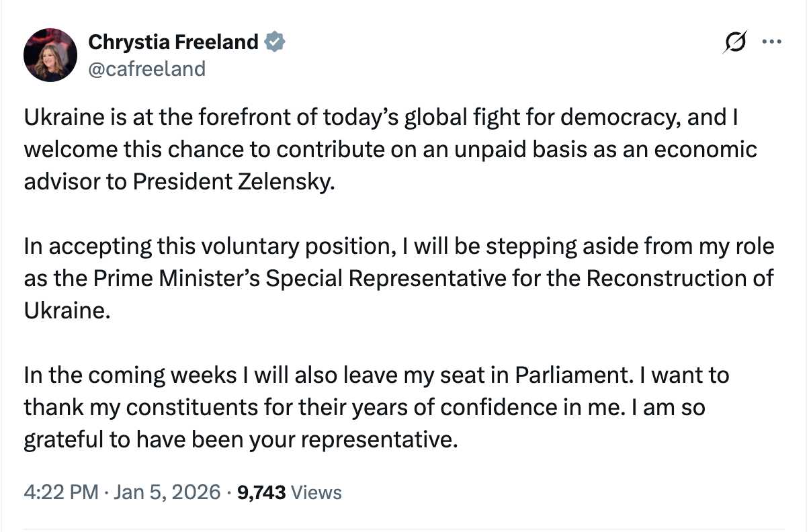Image resolution: width=809 pixels, height=532 pixels.
Task: Click the words President Zelensky
Action: coord(232,182)
